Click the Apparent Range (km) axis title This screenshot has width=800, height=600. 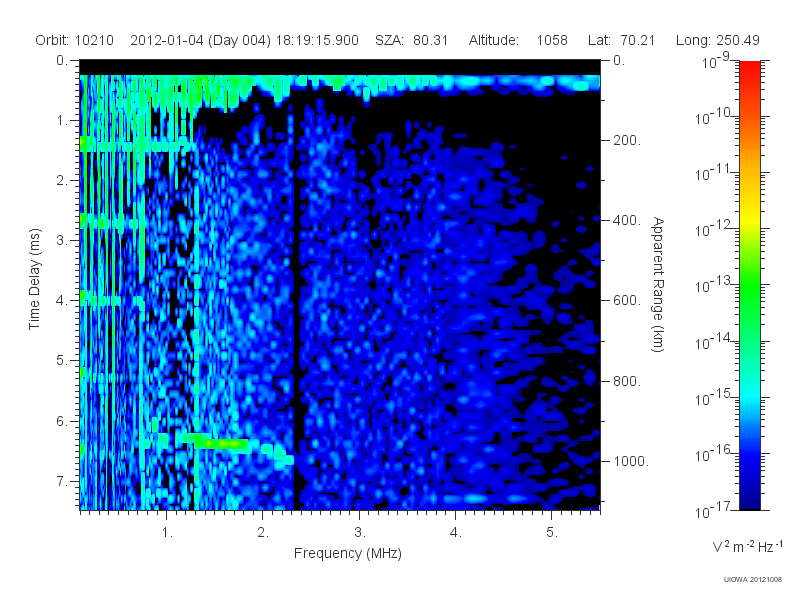point(658,284)
